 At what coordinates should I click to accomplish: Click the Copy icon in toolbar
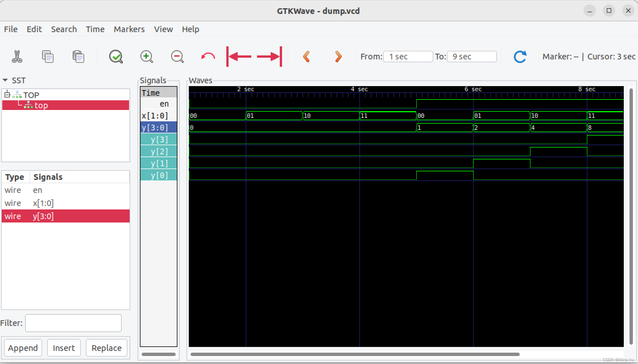click(47, 57)
